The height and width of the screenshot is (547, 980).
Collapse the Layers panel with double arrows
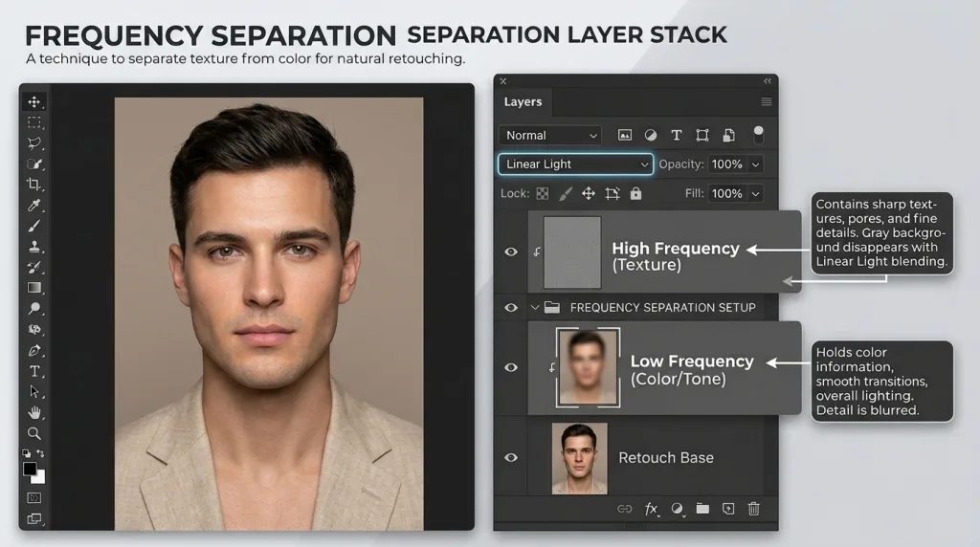pyautogui.click(x=768, y=81)
